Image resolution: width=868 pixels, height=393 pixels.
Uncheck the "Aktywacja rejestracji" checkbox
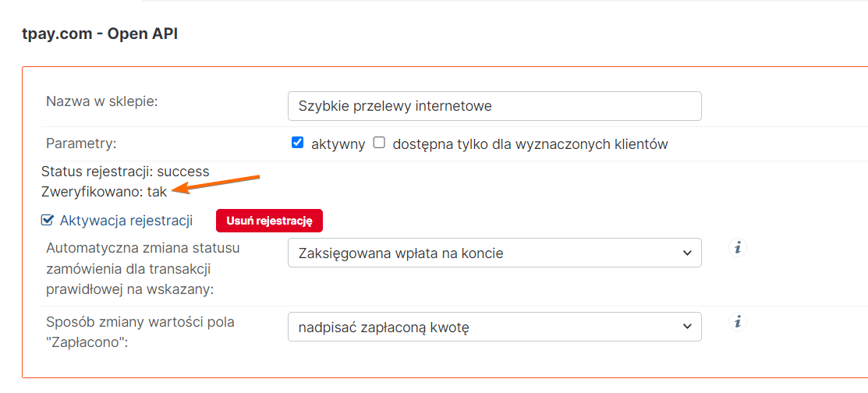pyautogui.click(x=47, y=221)
